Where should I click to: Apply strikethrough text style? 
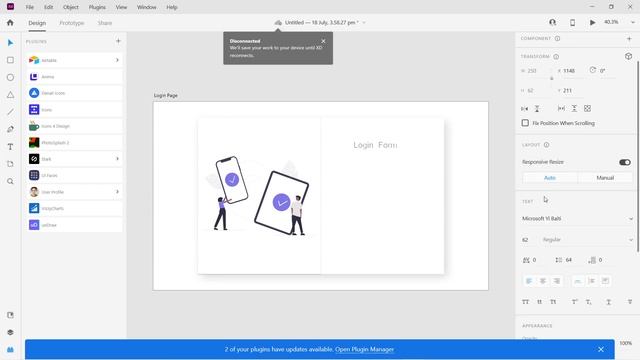[630, 302]
